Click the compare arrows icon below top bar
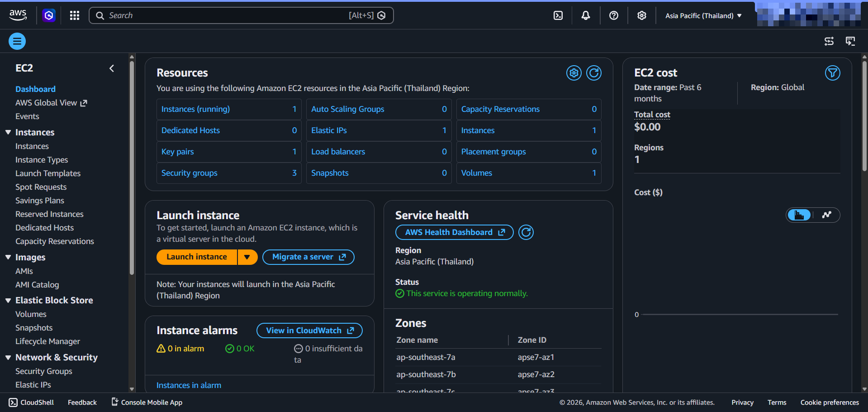Viewport: 868px width, 412px height. [x=829, y=41]
